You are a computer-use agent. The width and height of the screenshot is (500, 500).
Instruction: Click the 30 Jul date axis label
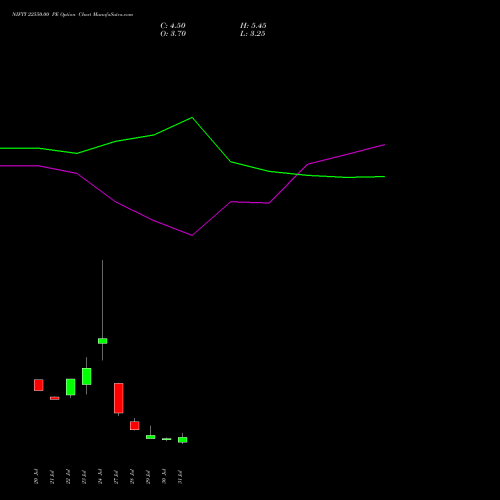click(164, 476)
